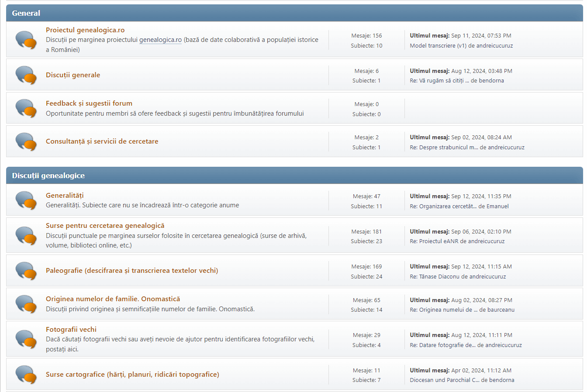Click the Generalități board icon

click(26, 201)
